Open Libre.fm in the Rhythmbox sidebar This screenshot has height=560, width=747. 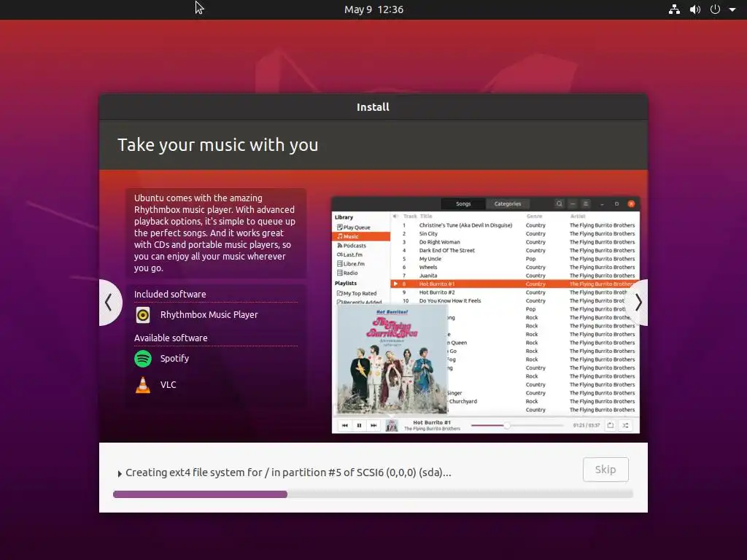click(351, 264)
